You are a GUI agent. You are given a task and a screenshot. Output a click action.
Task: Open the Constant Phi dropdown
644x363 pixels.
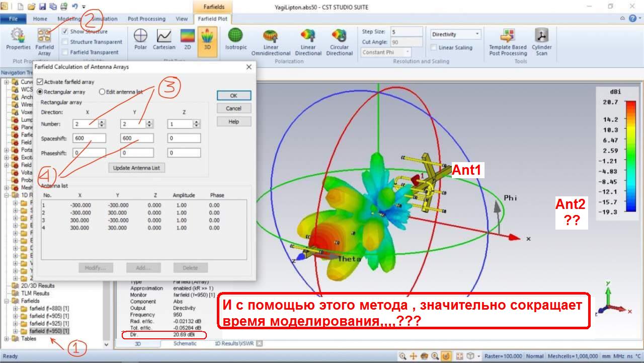pyautogui.click(x=385, y=52)
